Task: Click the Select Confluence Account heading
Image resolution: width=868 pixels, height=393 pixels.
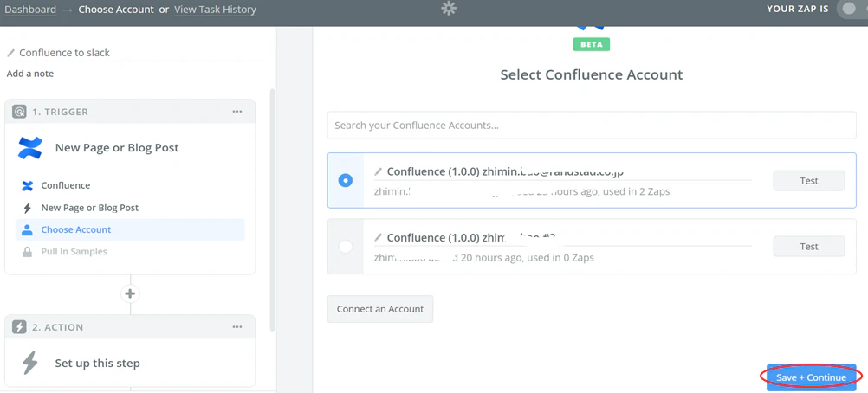Action: click(x=591, y=74)
